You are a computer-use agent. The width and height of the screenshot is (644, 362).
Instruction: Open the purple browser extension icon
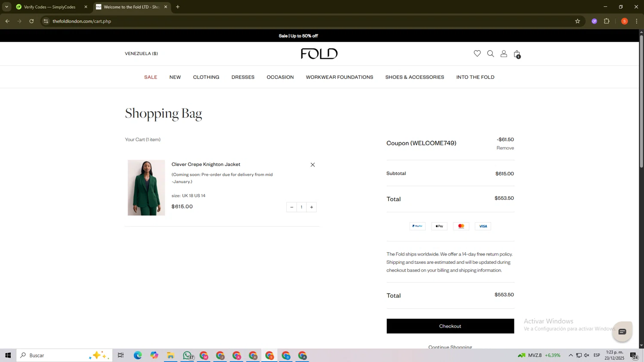click(x=594, y=21)
